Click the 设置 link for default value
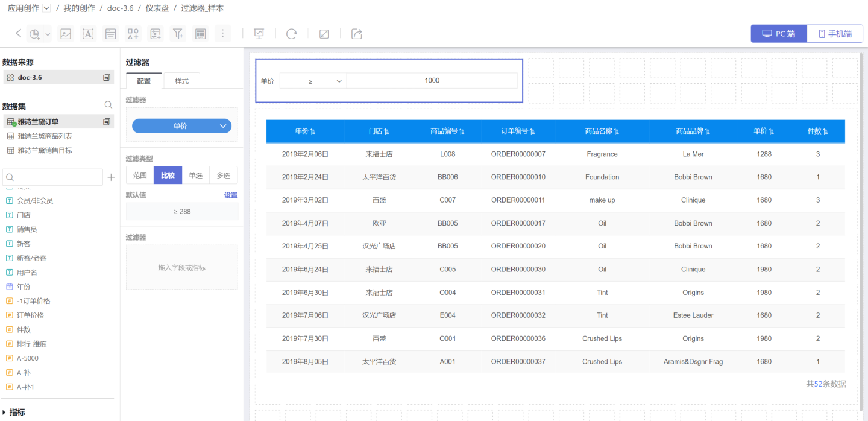868x421 pixels. pyautogui.click(x=230, y=195)
